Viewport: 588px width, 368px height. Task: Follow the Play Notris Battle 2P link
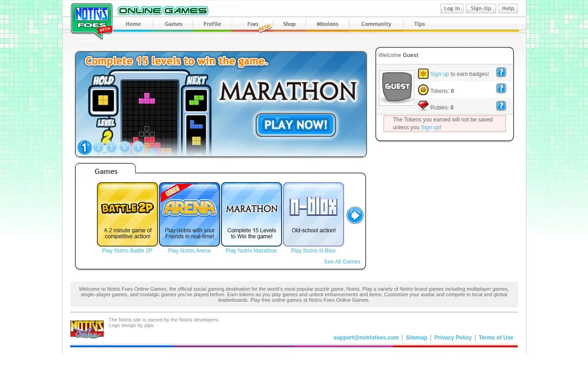click(x=127, y=251)
